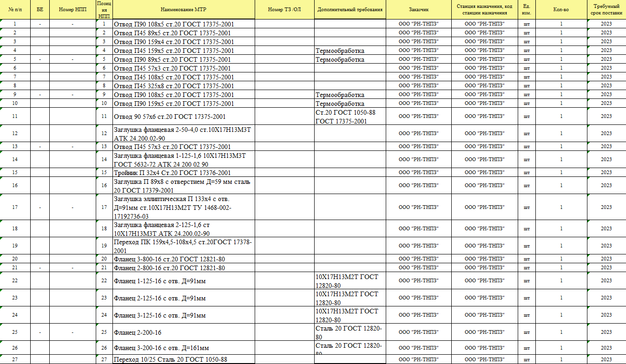
Task: Click the "№ п/п" cell numbered 22
Action: pyautogui.click(x=15, y=281)
